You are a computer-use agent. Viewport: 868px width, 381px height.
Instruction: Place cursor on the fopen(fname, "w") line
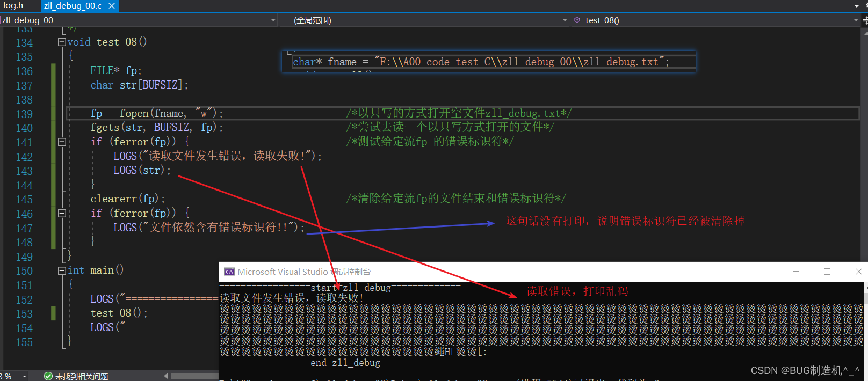pos(157,113)
